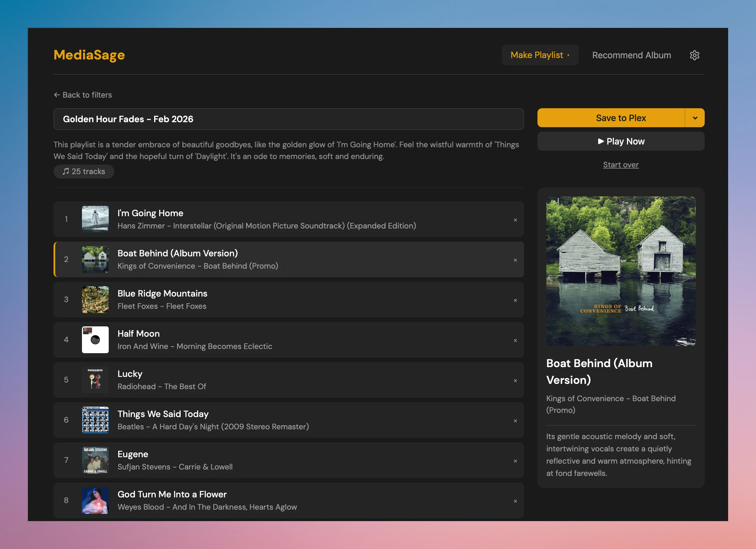
Task: Click Radiohead The Best Of cover thumbnail
Action: 95,380
